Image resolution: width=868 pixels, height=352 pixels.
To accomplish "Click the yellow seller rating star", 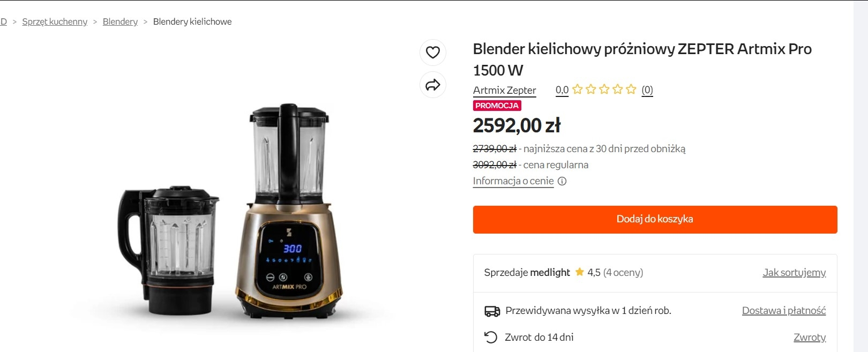I will tap(579, 272).
